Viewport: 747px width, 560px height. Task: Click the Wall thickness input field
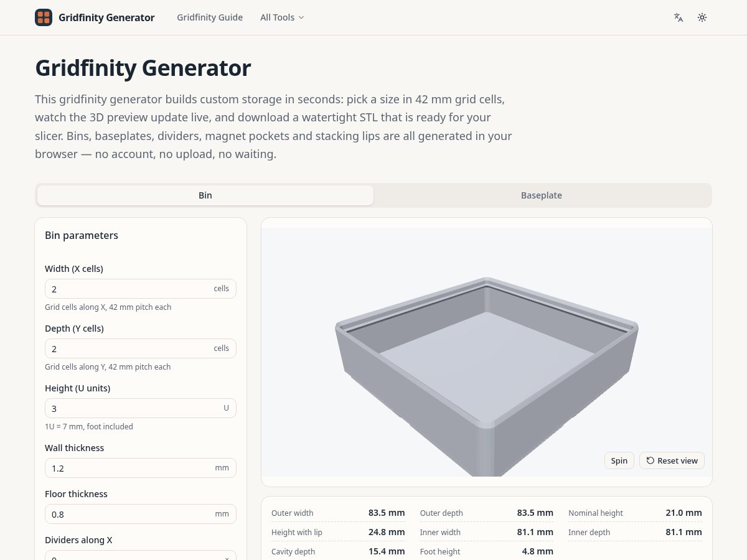(x=141, y=468)
